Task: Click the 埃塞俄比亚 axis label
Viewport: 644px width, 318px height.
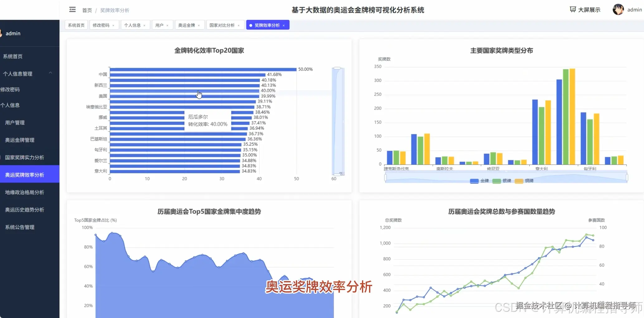Action: pos(97,107)
